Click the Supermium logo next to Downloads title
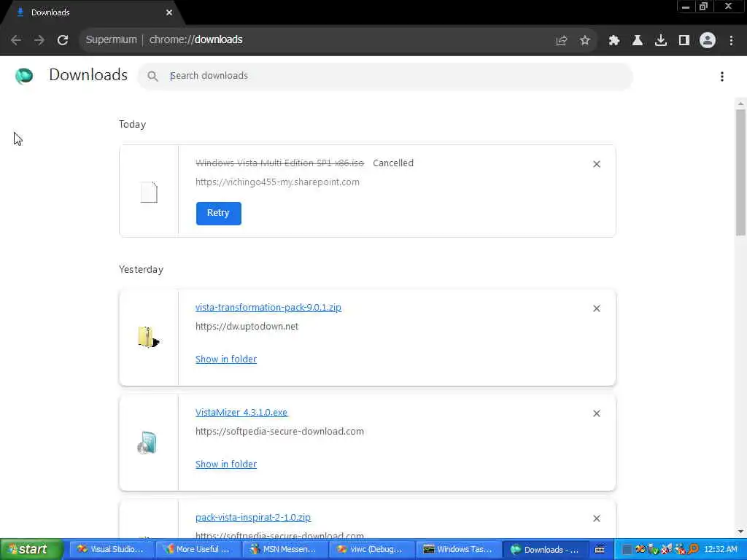 pyautogui.click(x=24, y=76)
